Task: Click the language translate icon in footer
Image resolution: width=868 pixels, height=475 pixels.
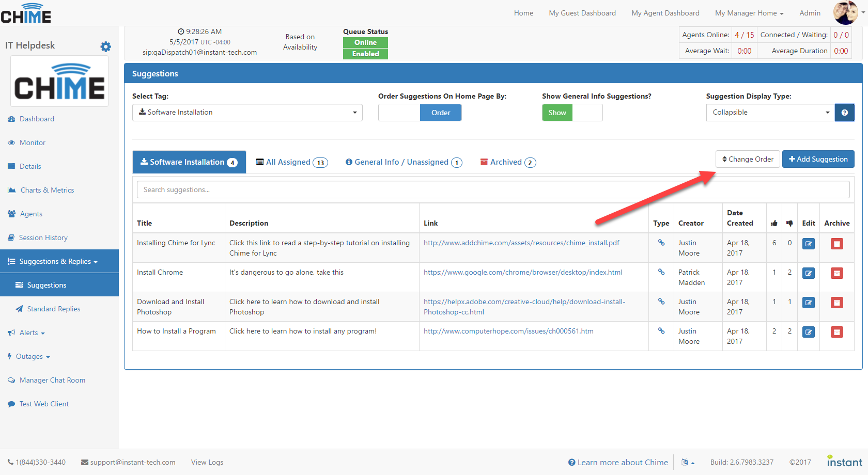Action: [x=688, y=462]
